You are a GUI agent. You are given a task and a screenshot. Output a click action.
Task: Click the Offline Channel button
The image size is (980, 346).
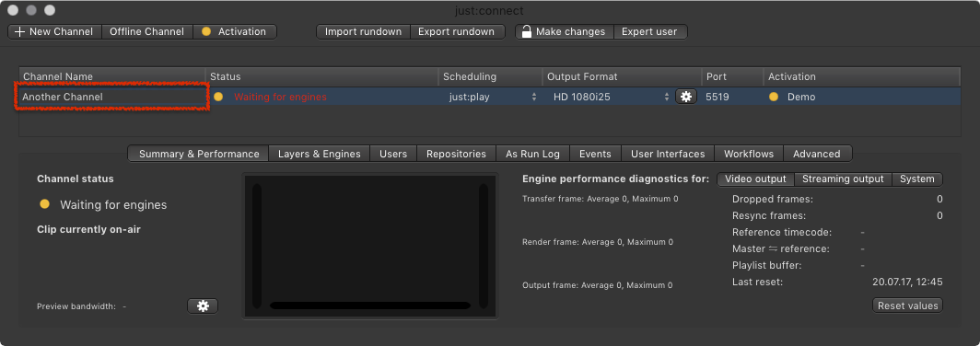(x=146, y=31)
